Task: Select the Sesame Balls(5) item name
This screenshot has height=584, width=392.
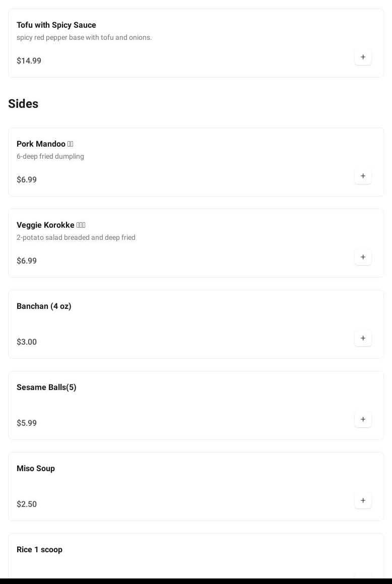Action: [46, 387]
